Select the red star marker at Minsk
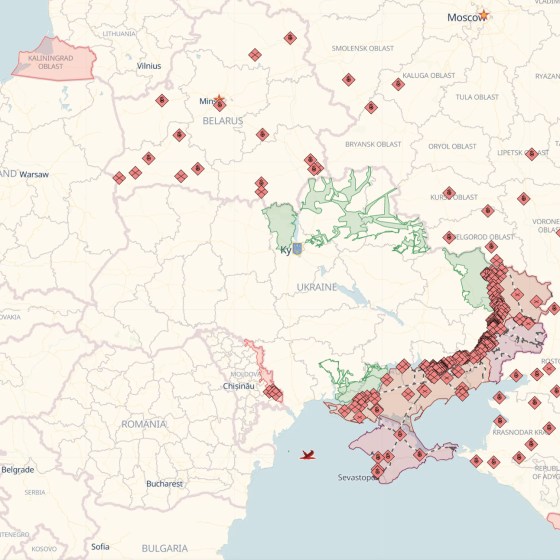 pos(219,99)
